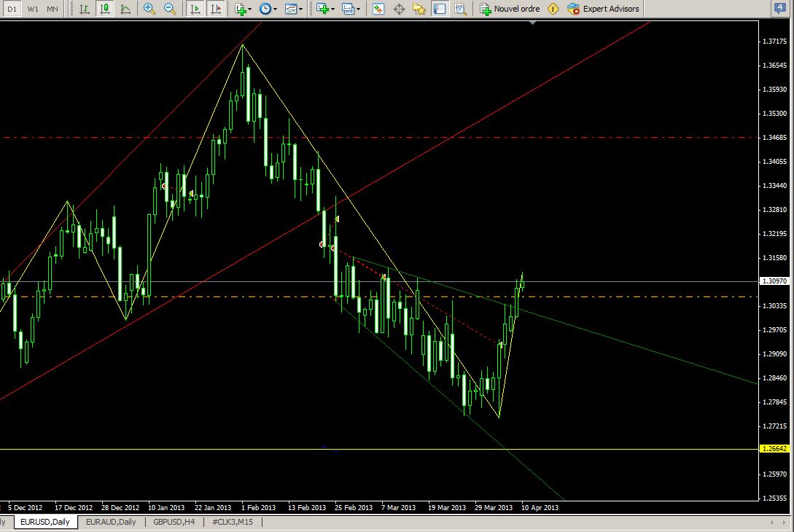Open MetaEditor with yellow diamond icon
794x532 pixels.
tap(553, 9)
